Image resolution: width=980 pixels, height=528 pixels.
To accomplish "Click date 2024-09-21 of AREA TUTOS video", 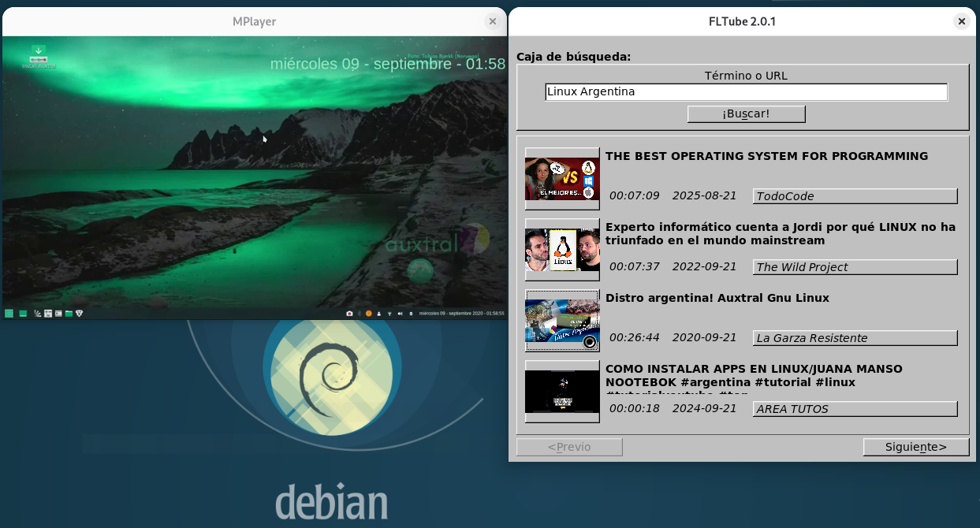I will 704,408.
